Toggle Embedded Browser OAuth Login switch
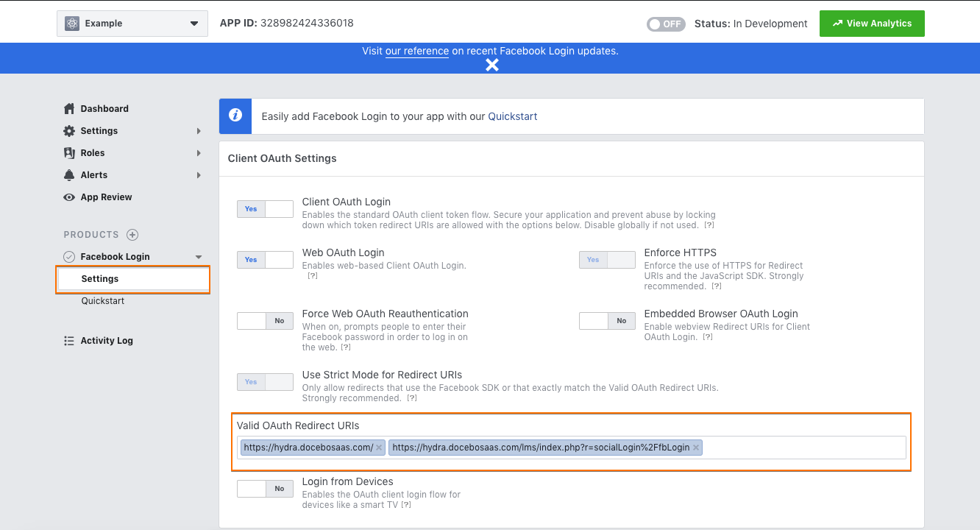Viewport: 980px width, 530px height. click(607, 321)
